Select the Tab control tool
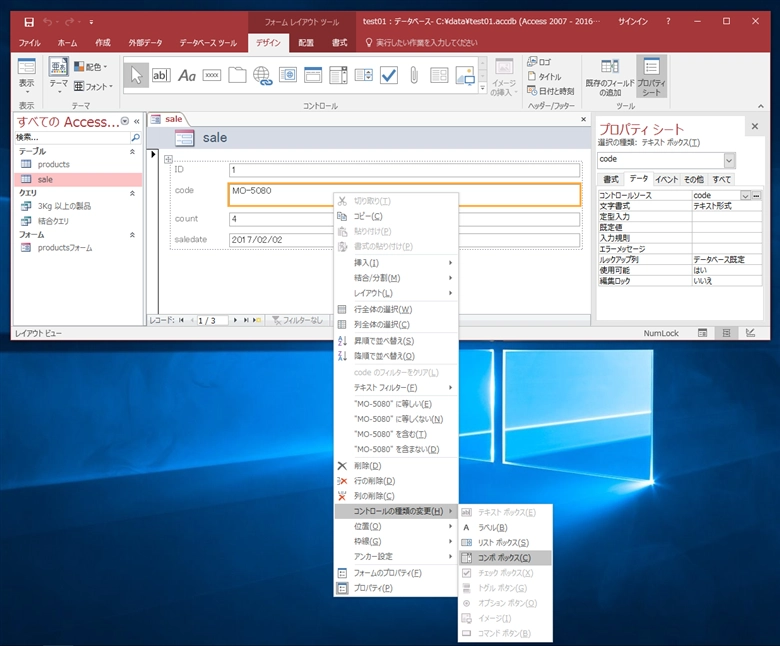This screenshot has width=780, height=646. [237, 76]
